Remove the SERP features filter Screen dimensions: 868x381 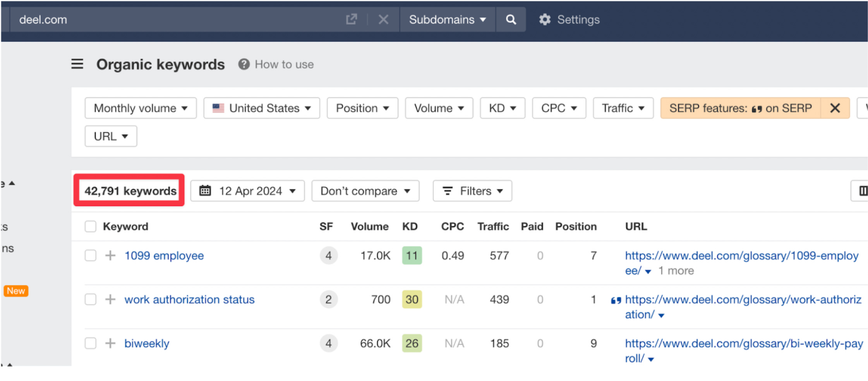(x=835, y=108)
